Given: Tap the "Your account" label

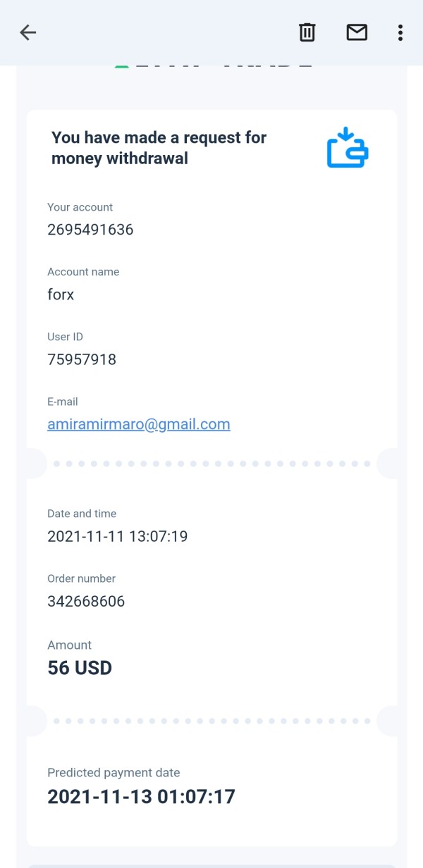Looking at the screenshot, I should tap(80, 207).
